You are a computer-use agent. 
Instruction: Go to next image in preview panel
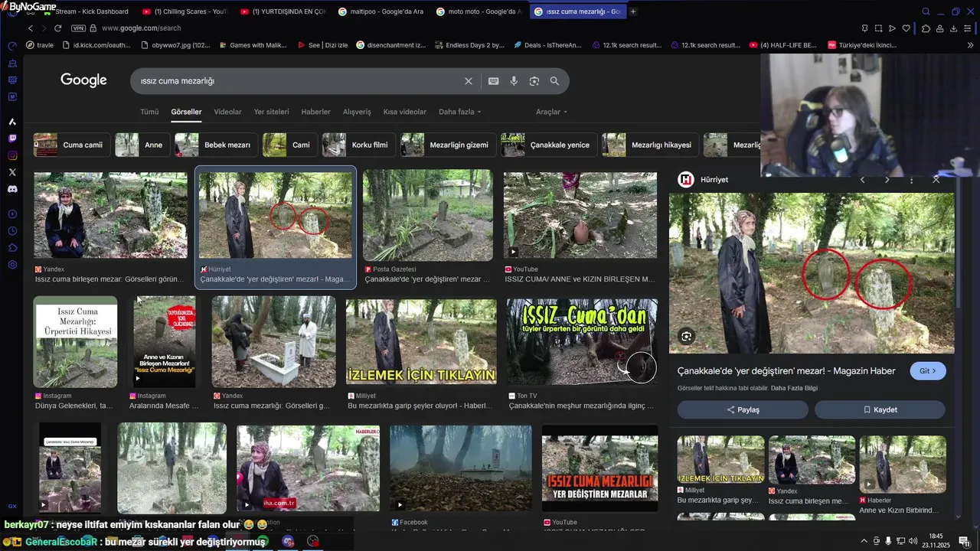tap(887, 180)
